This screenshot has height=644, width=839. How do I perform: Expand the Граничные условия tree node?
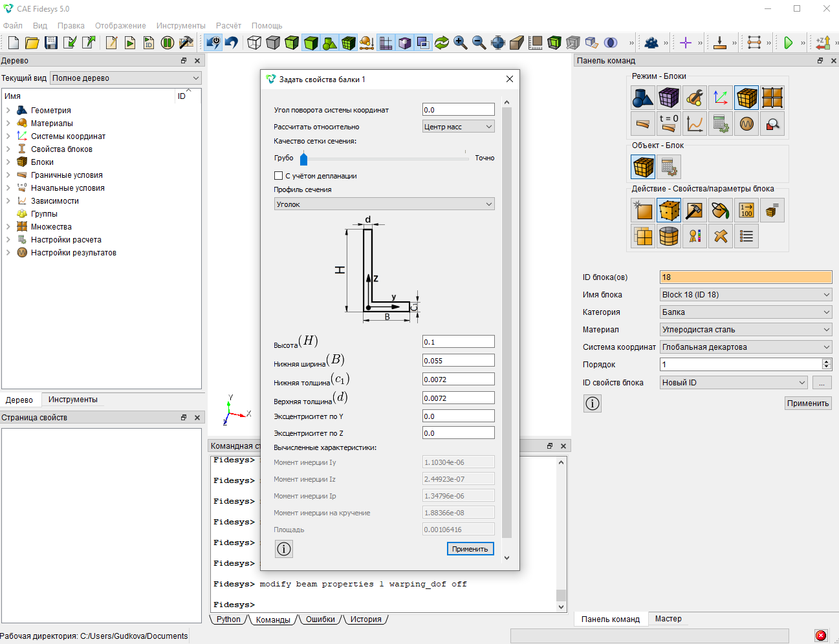8,175
